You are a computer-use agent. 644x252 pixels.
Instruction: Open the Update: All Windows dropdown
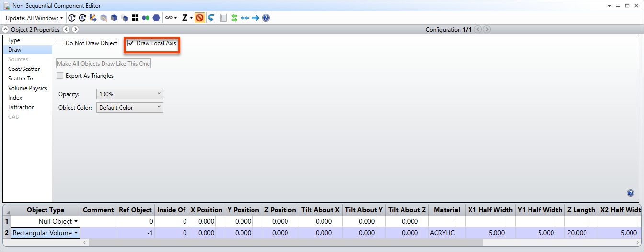click(34, 18)
